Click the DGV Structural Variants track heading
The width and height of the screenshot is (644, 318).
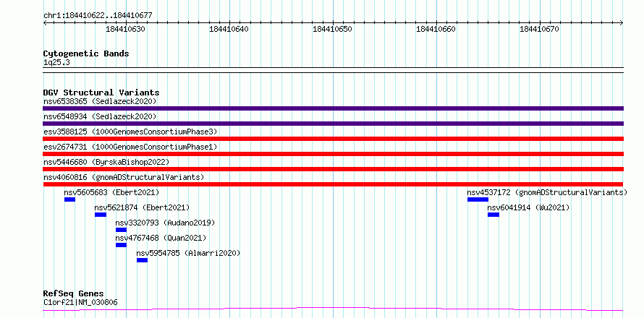tap(101, 93)
